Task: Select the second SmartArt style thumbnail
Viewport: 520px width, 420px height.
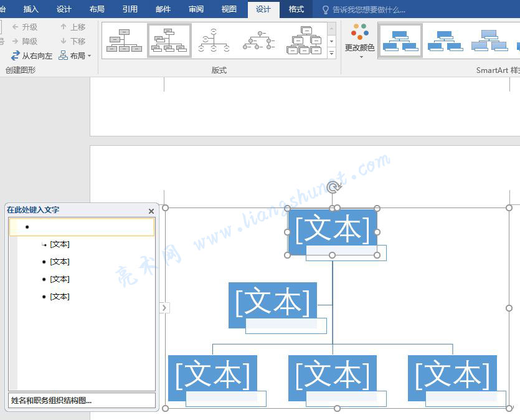Action: coord(445,41)
